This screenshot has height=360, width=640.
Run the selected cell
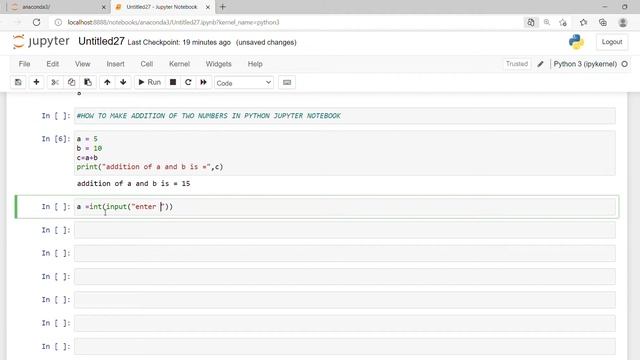click(150, 82)
